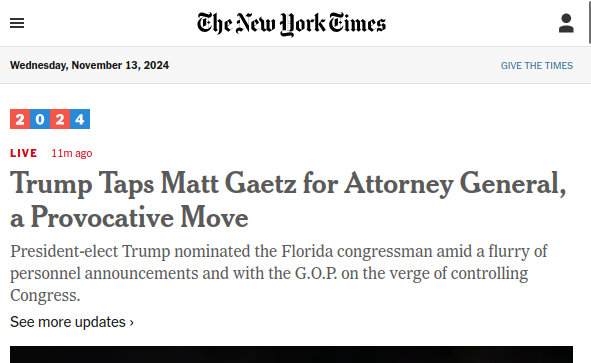This screenshot has height=363, width=591.
Task: Click the Wednesday, November 13, 2024 date
Action: coord(89,65)
